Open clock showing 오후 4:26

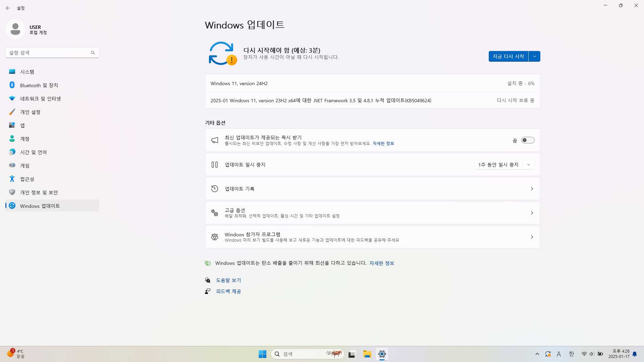click(x=619, y=354)
